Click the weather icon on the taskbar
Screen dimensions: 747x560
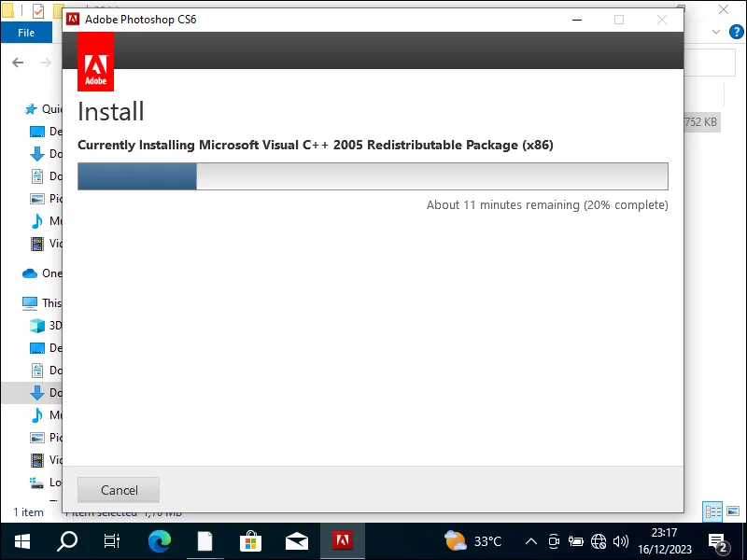click(455, 539)
